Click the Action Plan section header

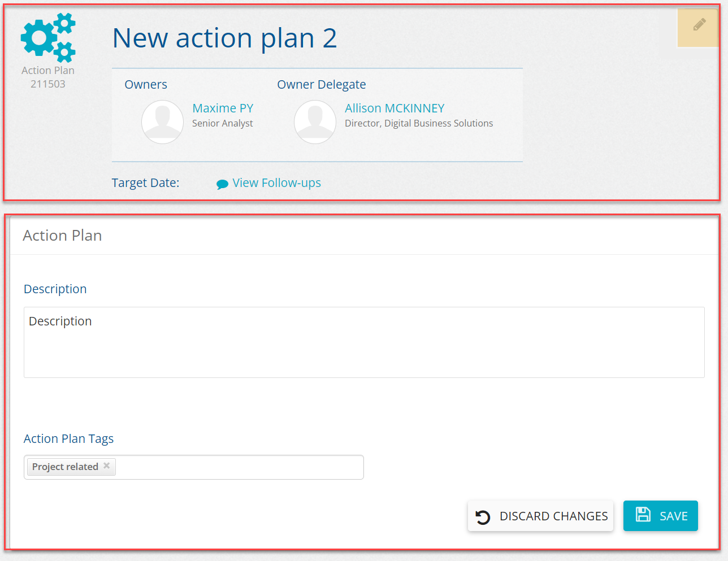coord(62,236)
